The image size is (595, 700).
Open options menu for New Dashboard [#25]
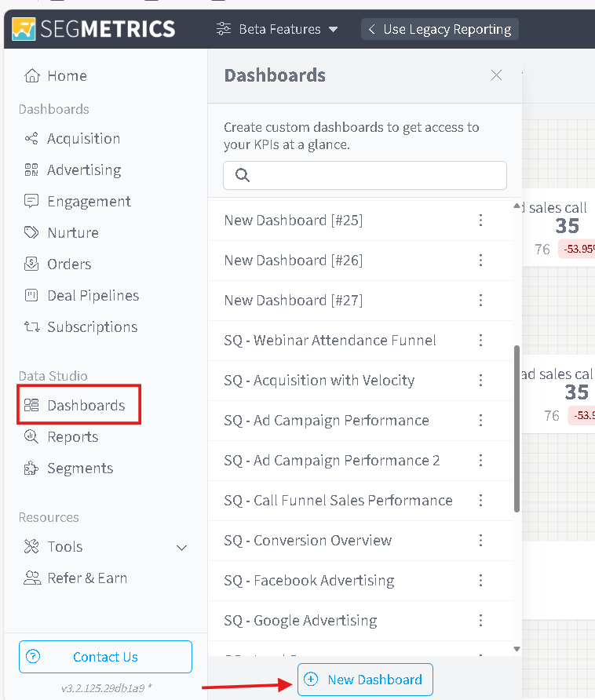481,221
